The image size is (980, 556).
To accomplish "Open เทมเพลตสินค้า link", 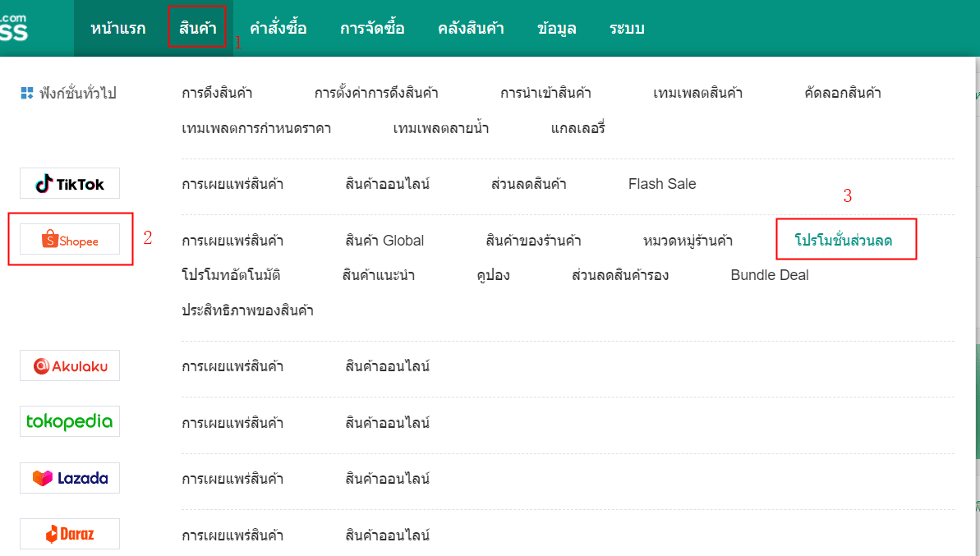I will pyautogui.click(x=697, y=93).
